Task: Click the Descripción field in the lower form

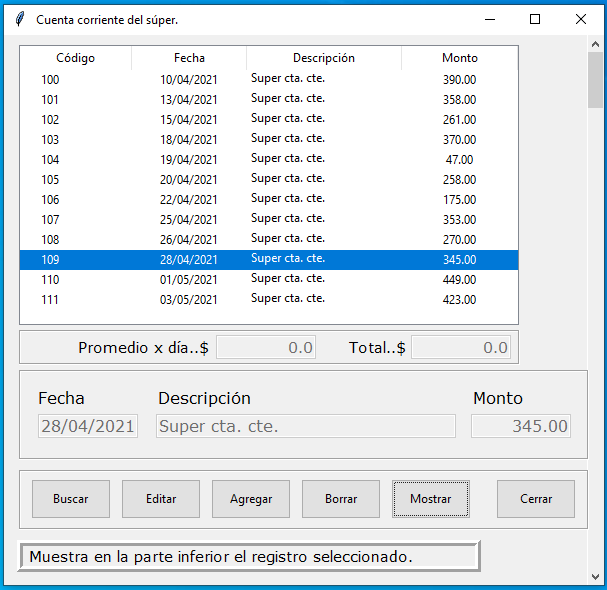Action: click(x=306, y=426)
